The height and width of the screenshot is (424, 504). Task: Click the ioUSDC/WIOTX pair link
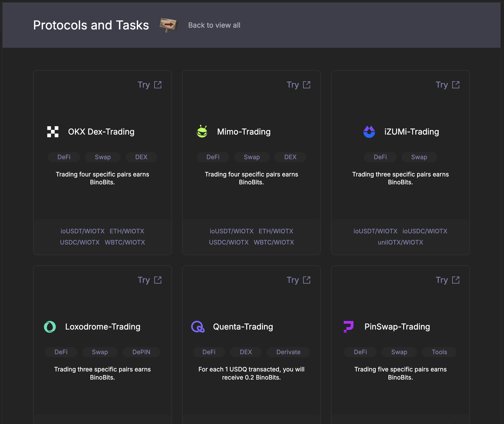tap(425, 231)
